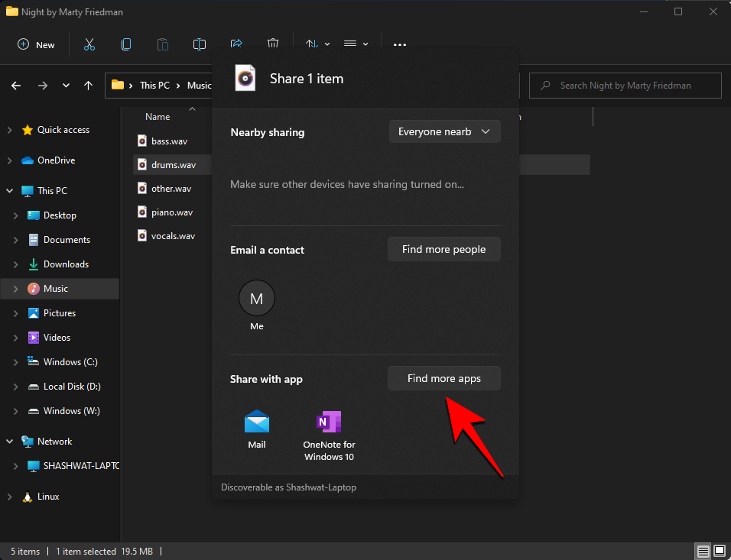Click the Find more apps button
Viewport: 731px width, 560px height.
[x=443, y=378]
